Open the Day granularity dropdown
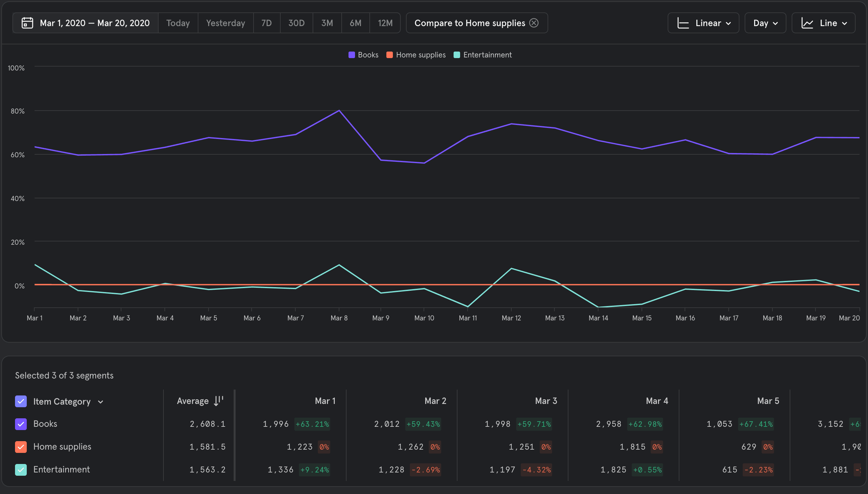Screen dimensions: 868x494 pyautogui.click(x=765, y=23)
